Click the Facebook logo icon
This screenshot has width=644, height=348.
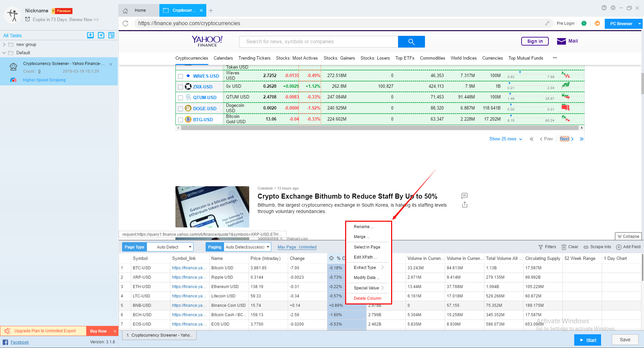pyautogui.click(x=5, y=342)
